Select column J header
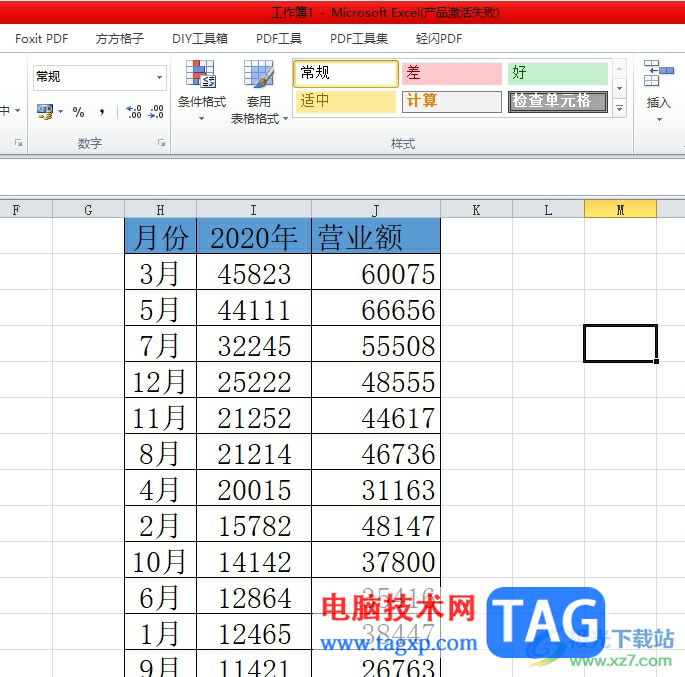The image size is (685, 677). point(376,210)
